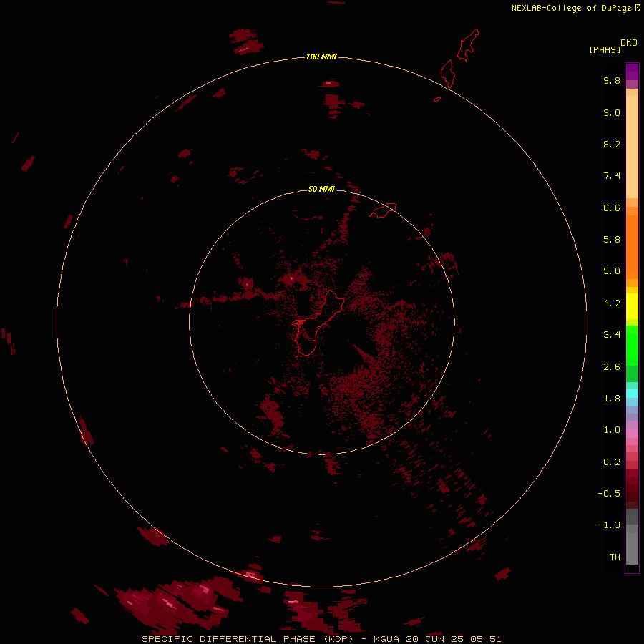Pick the pink swatch in the color scale
Screen dimensions: 644x644
pos(632,434)
